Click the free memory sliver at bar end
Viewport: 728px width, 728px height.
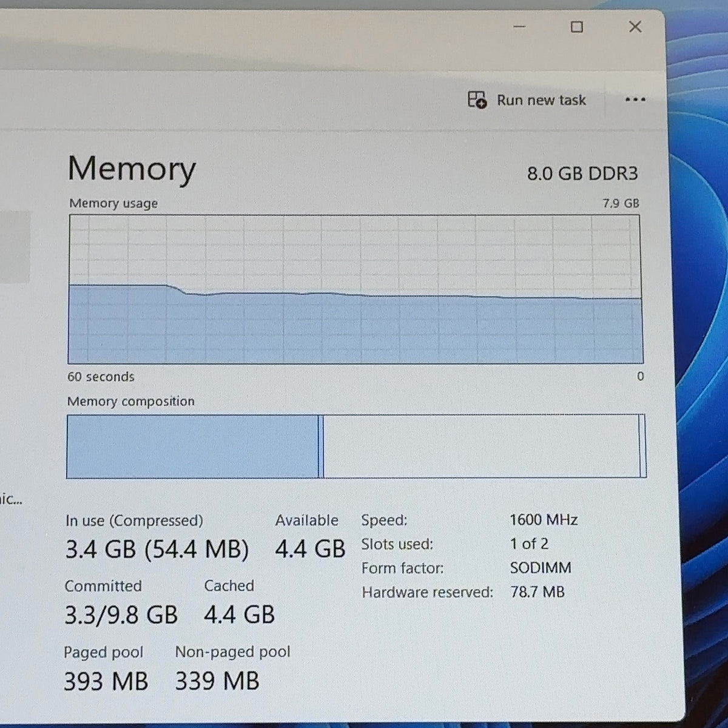point(642,447)
